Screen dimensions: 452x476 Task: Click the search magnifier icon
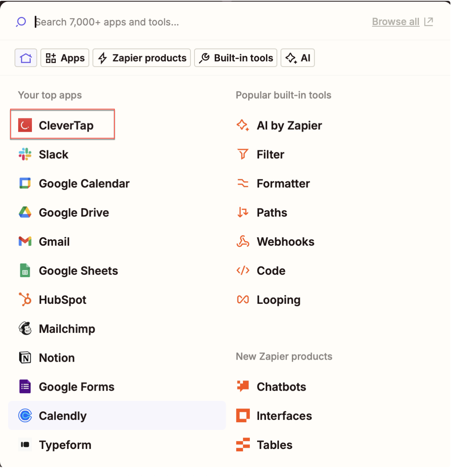point(21,22)
